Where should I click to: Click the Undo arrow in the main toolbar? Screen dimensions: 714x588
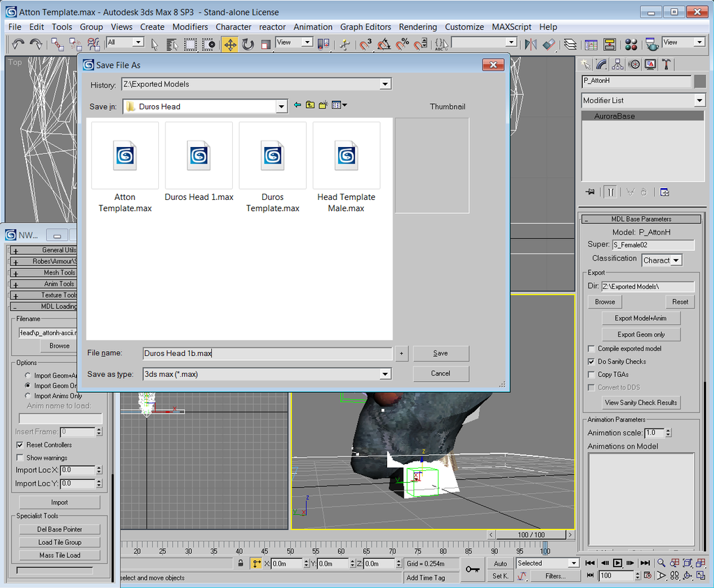click(x=18, y=44)
